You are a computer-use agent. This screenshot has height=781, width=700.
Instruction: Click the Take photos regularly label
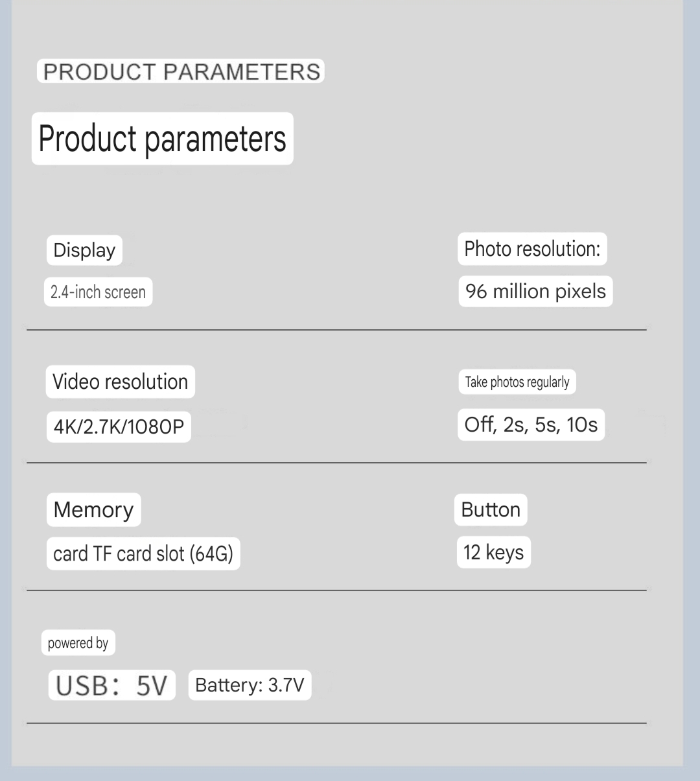pos(517,382)
